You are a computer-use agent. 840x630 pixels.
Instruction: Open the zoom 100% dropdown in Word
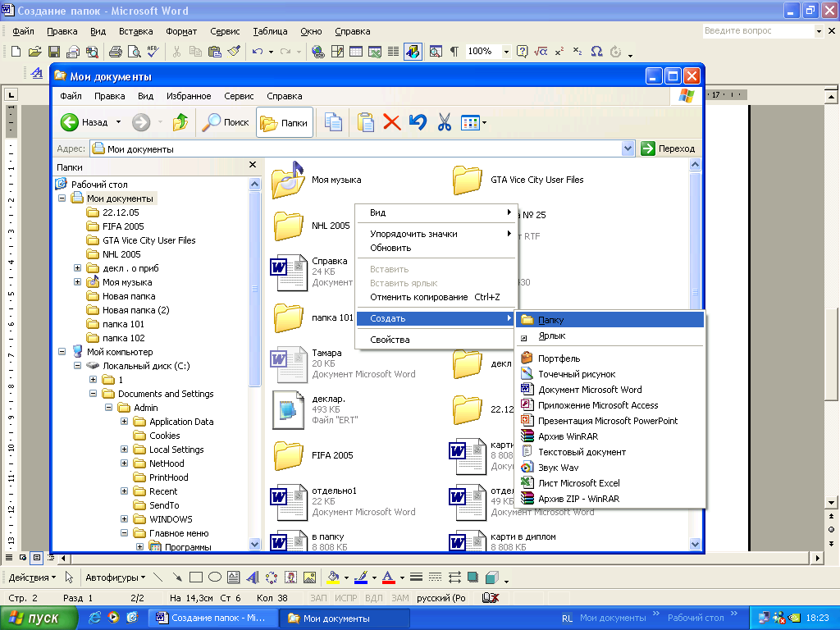[505, 52]
